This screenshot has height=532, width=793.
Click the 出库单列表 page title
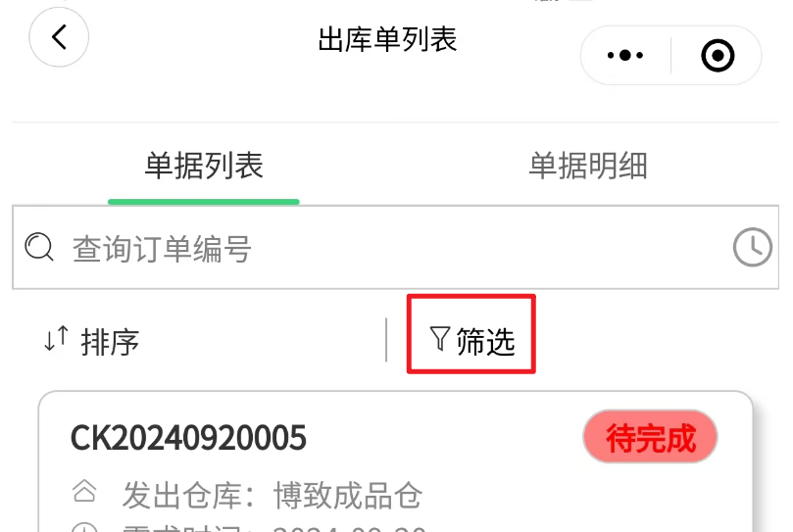click(388, 39)
